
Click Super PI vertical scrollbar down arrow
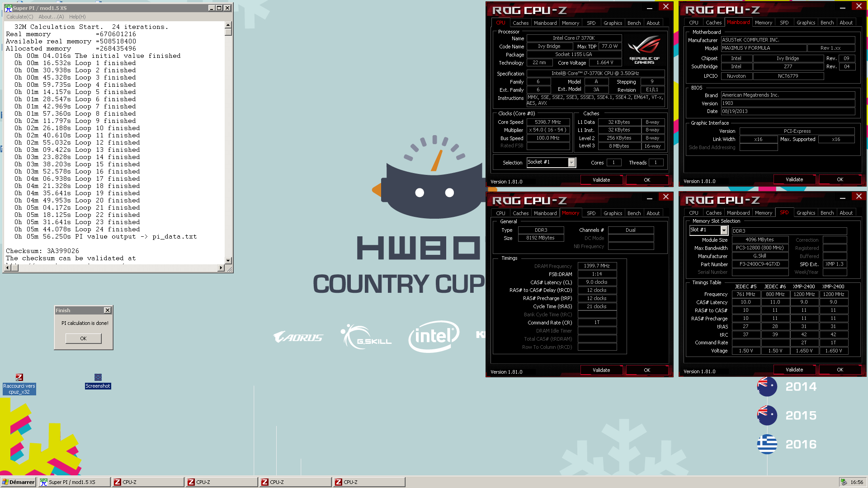tap(228, 260)
